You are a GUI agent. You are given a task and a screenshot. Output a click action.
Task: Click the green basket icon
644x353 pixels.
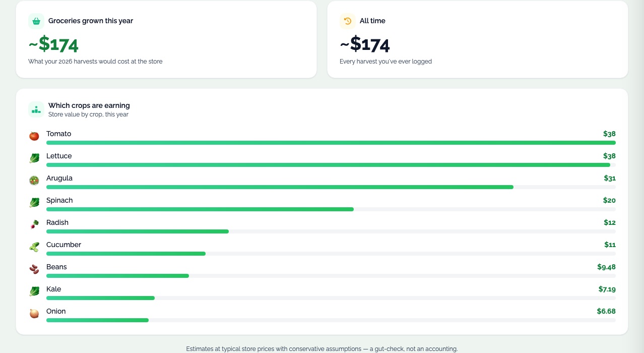pyautogui.click(x=36, y=21)
